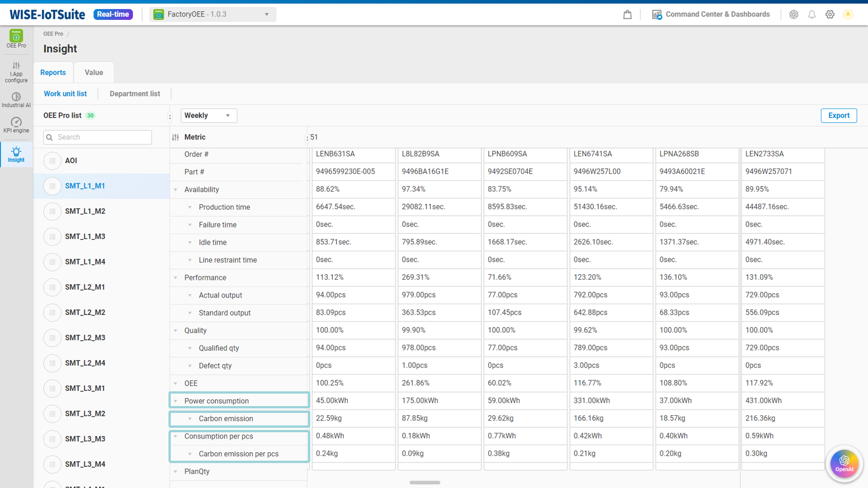This screenshot has height=488, width=868.
Task: Collapse the OEE metric row
Action: [175, 384]
